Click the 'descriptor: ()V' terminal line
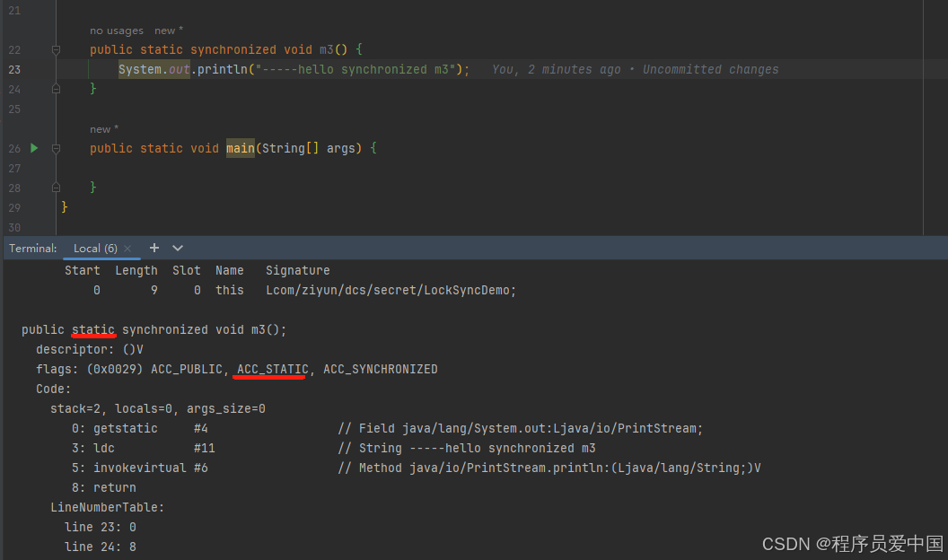 90,349
